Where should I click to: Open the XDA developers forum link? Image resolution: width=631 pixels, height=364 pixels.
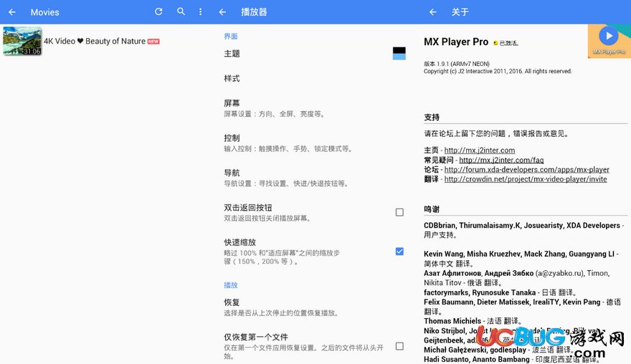(527, 169)
